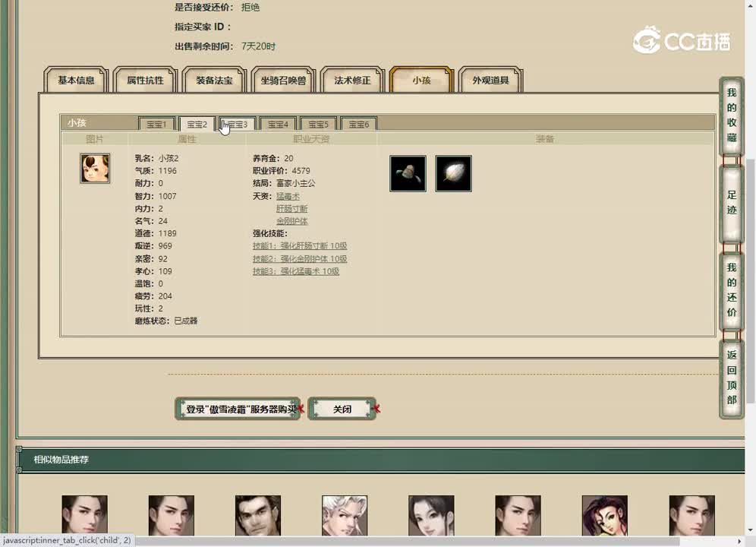Image resolution: width=756 pixels, height=547 pixels.
Task: Click the first recommended character portrait
Action: 84,516
